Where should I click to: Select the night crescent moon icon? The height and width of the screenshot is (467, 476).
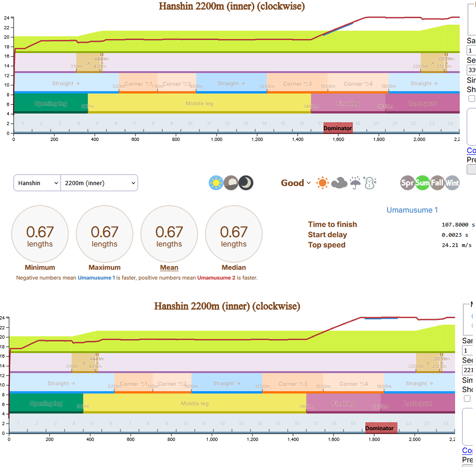coord(246,183)
